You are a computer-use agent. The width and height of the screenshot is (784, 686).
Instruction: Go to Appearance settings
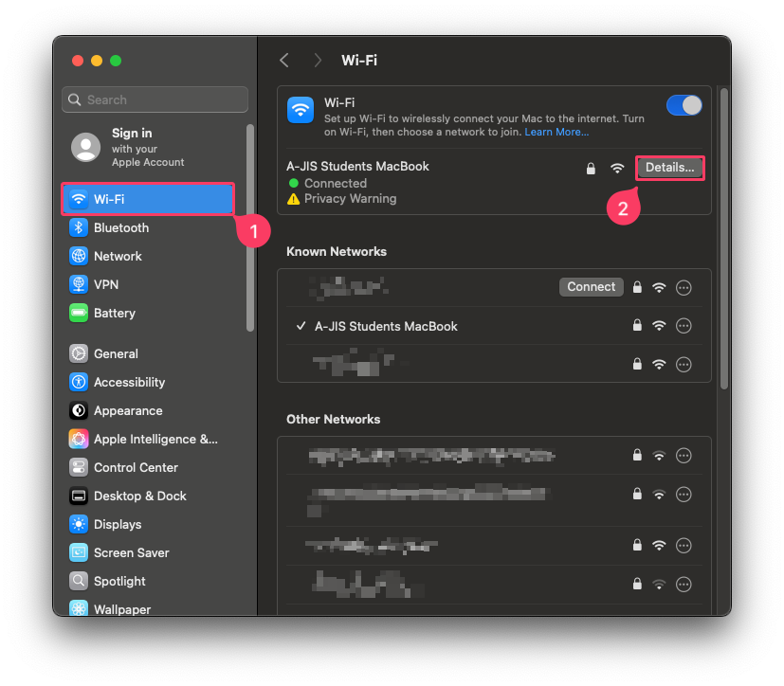point(128,410)
